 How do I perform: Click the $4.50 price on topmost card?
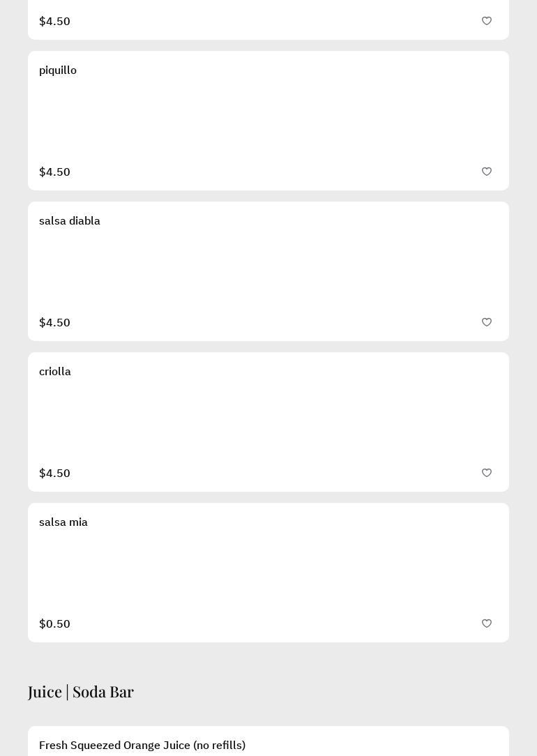click(54, 21)
